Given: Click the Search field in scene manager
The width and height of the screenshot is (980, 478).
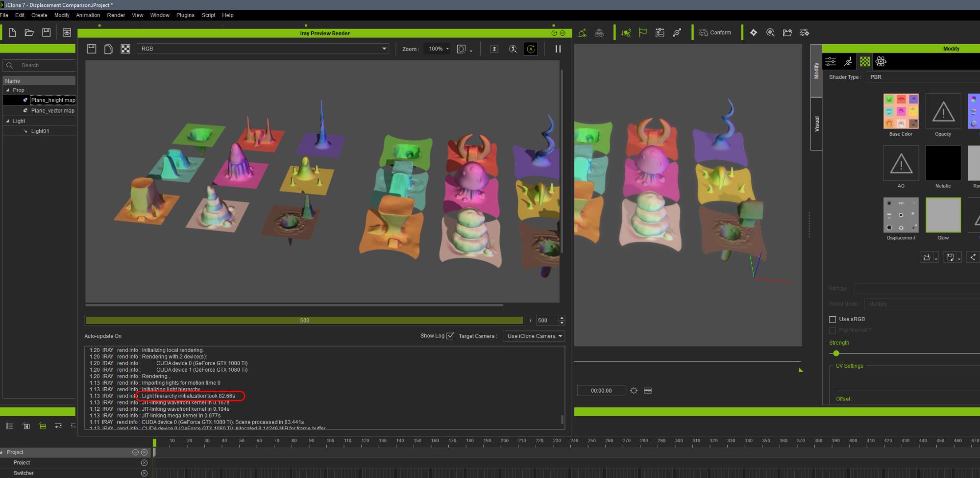Looking at the screenshot, I should 39,65.
